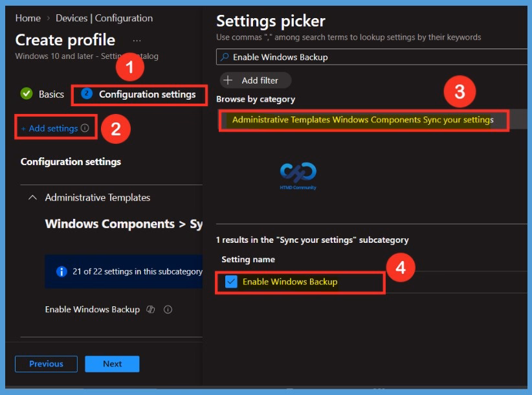The width and height of the screenshot is (532, 395).
Task: Click the Next button
Action: tap(113, 364)
